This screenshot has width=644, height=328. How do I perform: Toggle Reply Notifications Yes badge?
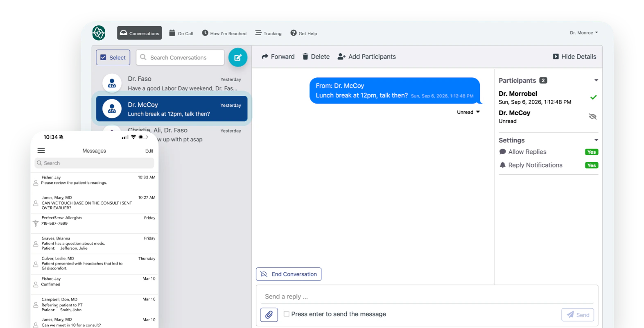click(592, 165)
